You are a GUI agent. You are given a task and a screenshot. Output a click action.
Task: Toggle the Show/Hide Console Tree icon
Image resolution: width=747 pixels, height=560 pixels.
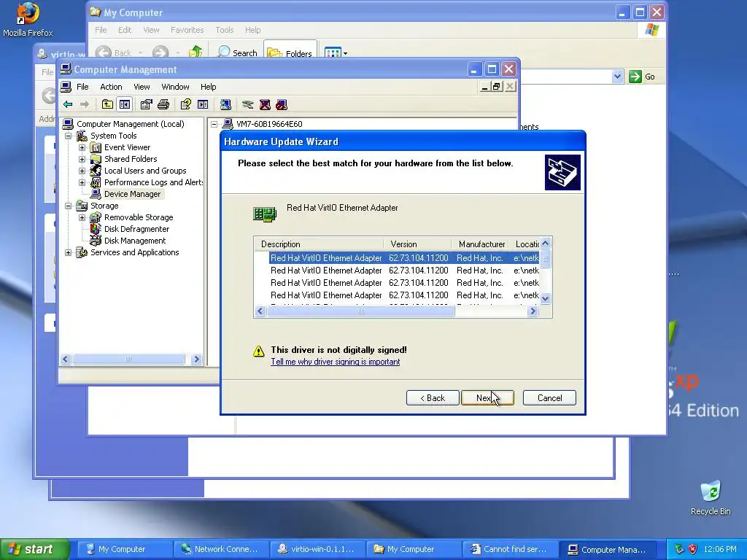(125, 104)
